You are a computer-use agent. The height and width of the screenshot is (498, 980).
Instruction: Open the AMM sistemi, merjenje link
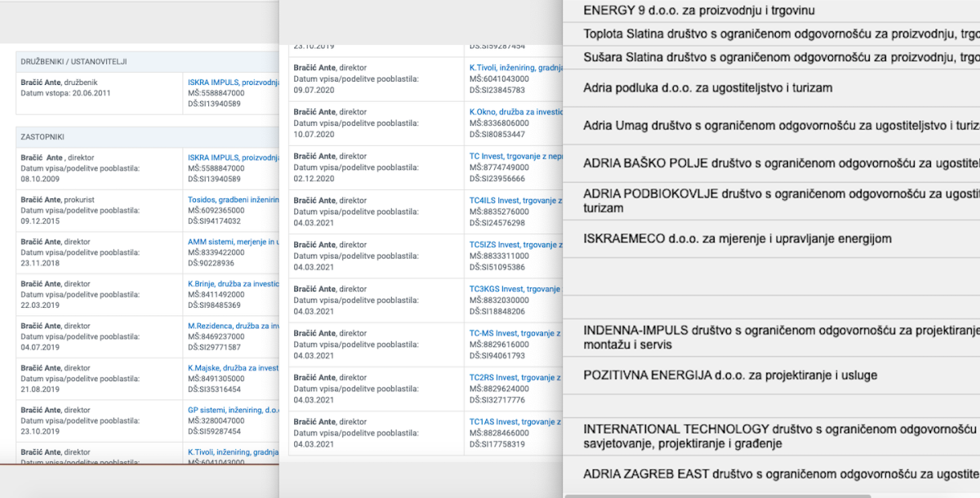point(233,242)
